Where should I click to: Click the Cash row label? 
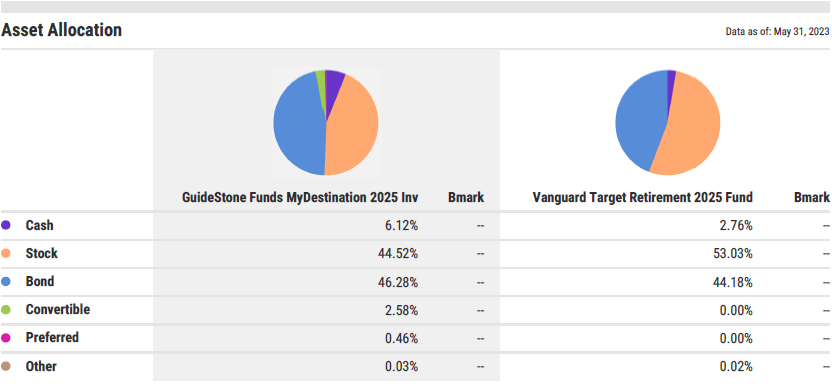pos(40,225)
